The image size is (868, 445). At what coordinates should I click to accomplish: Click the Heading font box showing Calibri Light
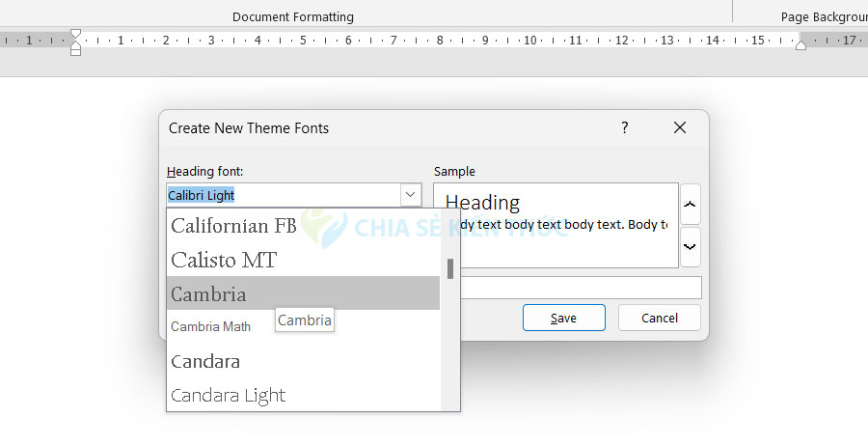tap(282, 195)
